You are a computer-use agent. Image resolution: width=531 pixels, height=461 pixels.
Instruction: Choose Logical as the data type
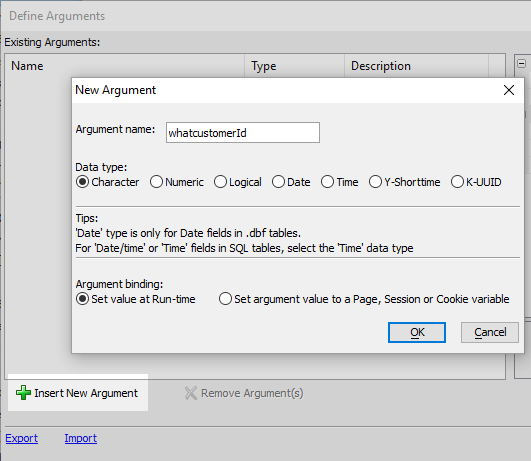[x=220, y=182]
